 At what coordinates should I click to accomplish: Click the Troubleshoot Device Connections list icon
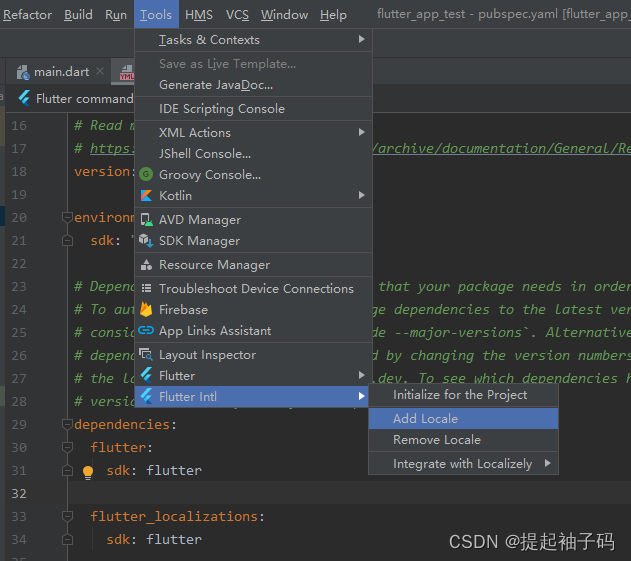coord(146,289)
